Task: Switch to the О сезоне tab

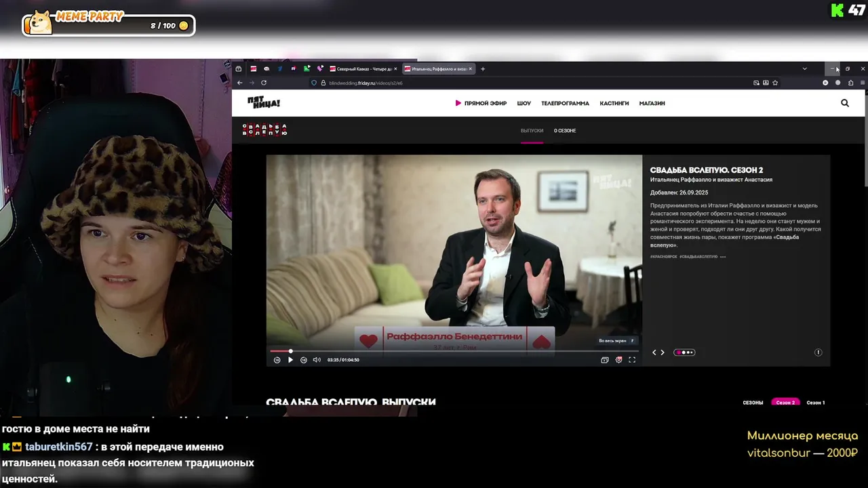Action: pyautogui.click(x=565, y=131)
